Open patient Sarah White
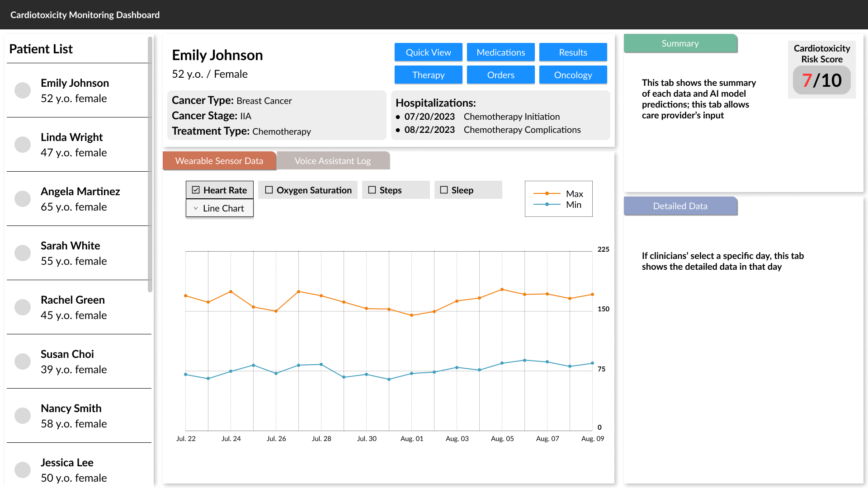 coord(79,253)
